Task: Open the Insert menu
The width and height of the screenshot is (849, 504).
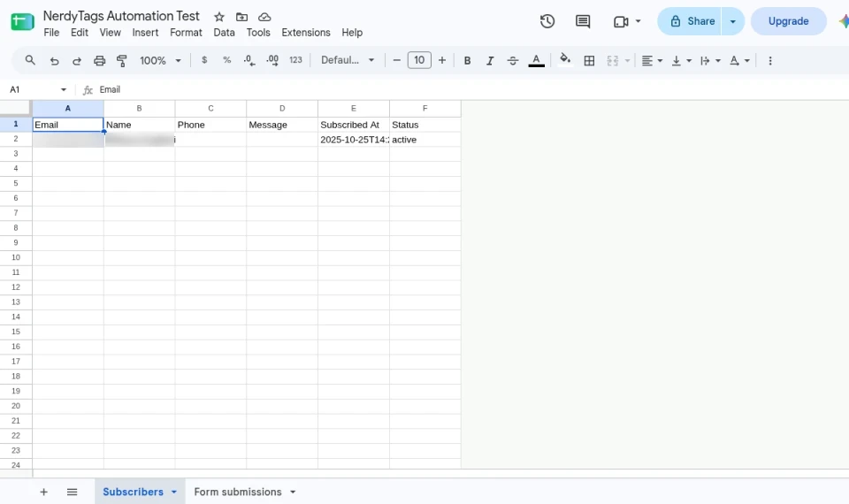Action: [145, 33]
